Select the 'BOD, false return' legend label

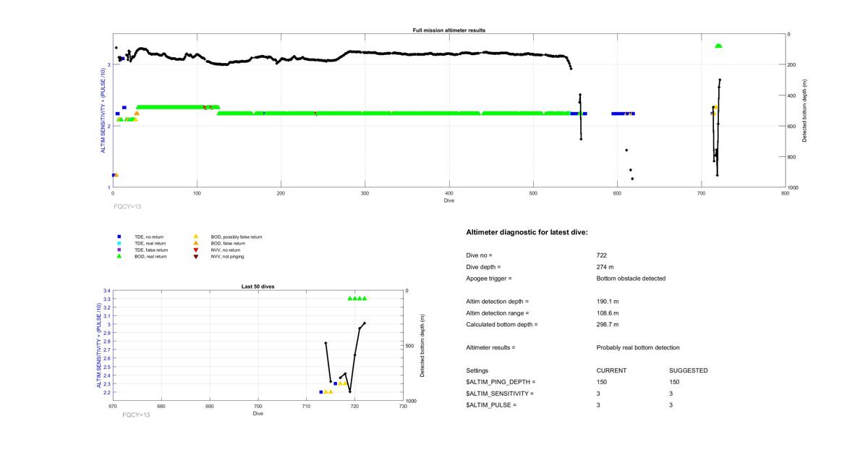(x=228, y=243)
